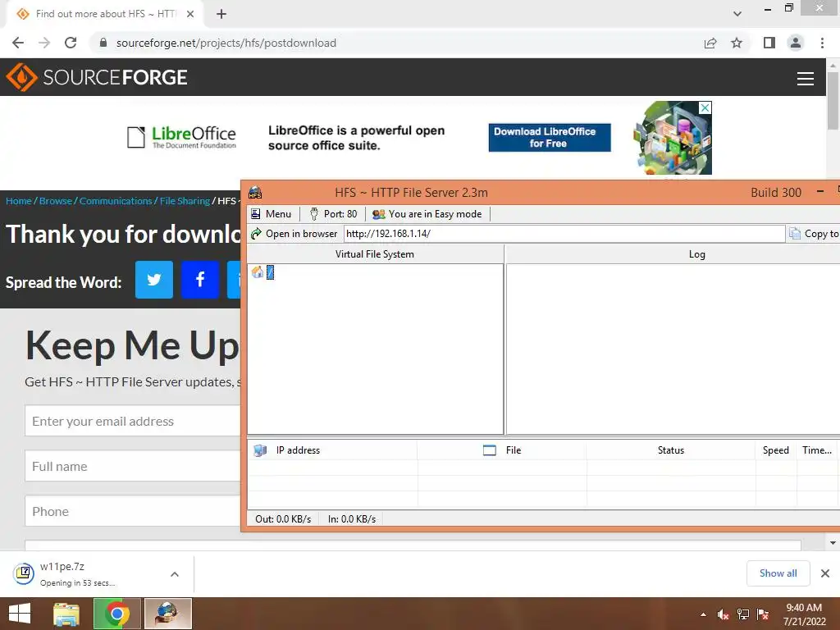Click the Time column header in HFS
Viewport: 840px width, 630px height.
click(x=817, y=450)
